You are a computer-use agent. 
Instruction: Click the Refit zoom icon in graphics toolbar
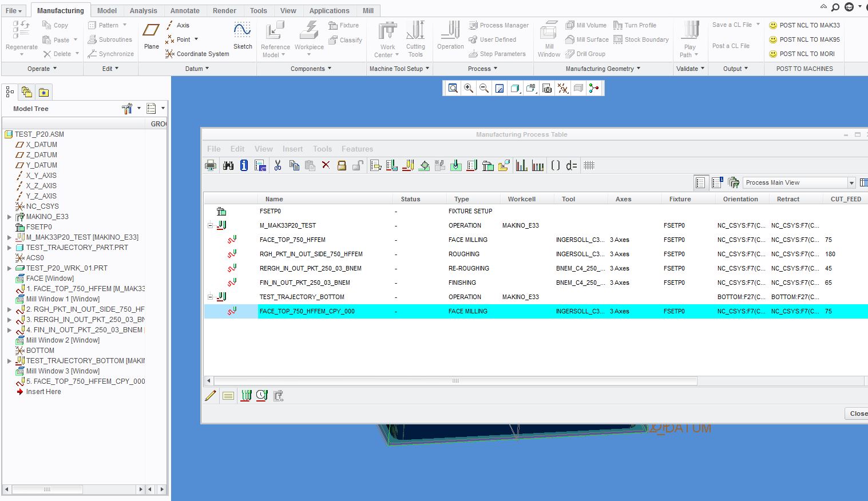(453, 88)
